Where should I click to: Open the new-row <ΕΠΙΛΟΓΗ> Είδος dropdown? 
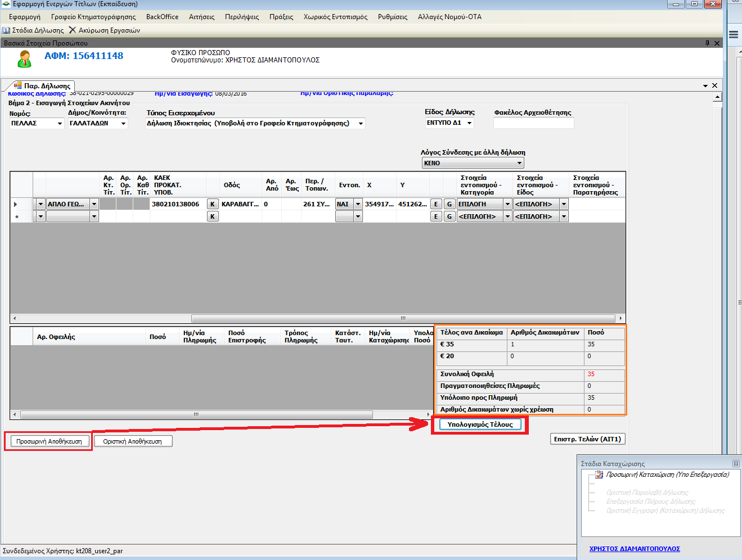coord(564,216)
